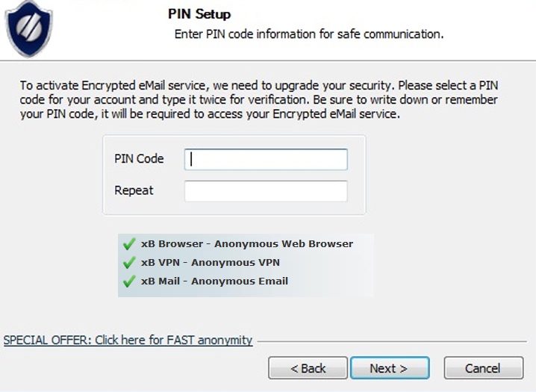This screenshot has width=536, height=392.
Task: Go to the next setup step
Action: pos(390,368)
